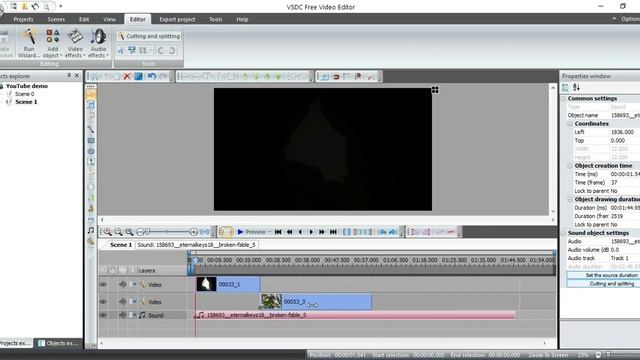Collapse the Common settings section
The height and width of the screenshot is (360, 640).
click(563, 98)
